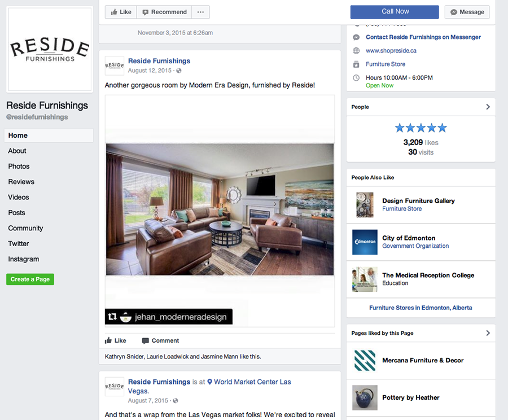This screenshot has height=420, width=508.
Task: Click the thumbs-up Like page button
Action: coord(121,12)
